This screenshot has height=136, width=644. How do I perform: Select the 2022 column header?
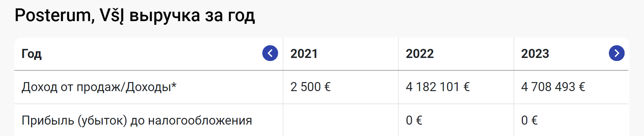420,54
